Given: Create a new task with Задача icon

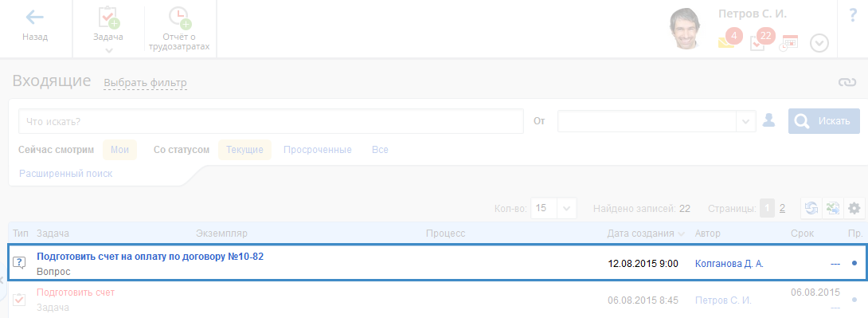Looking at the screenshot, I should (x=108, y=26).
